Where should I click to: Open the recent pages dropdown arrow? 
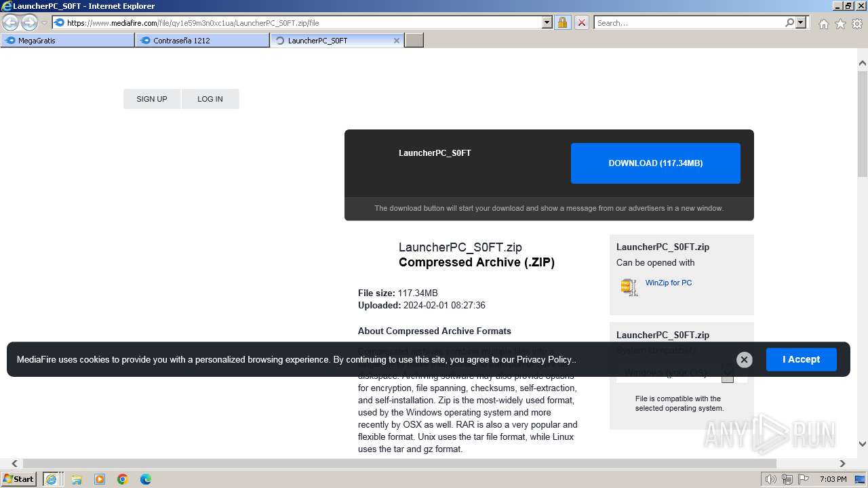pyautogui.click(x=45, y=23)
